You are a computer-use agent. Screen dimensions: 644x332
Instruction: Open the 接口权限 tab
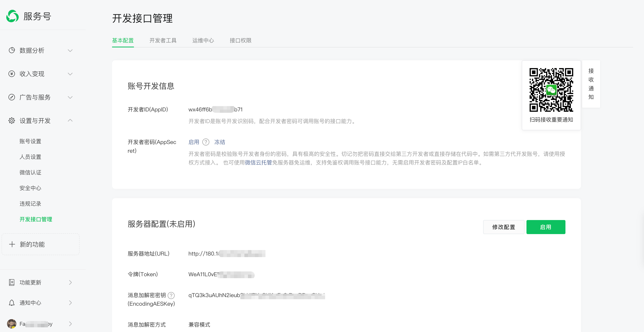pos(240,41)
